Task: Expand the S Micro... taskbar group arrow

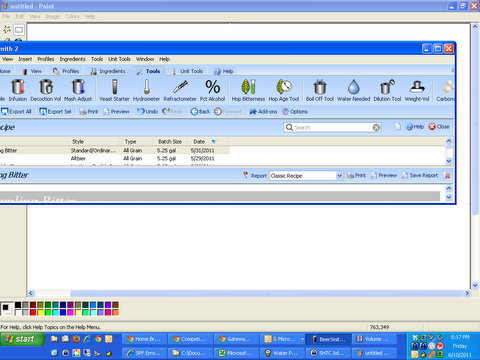Action: click(x=302, y=339)
